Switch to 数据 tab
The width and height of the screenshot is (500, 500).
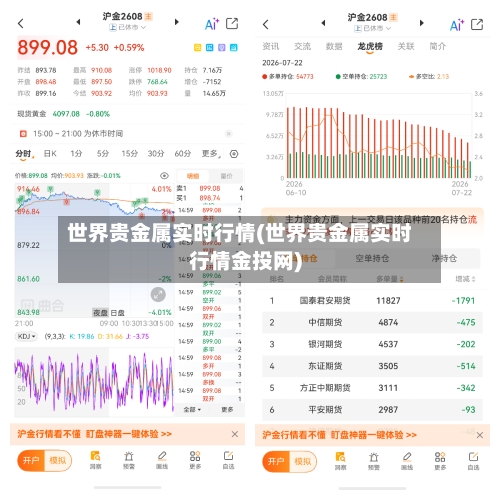(334, 46)
